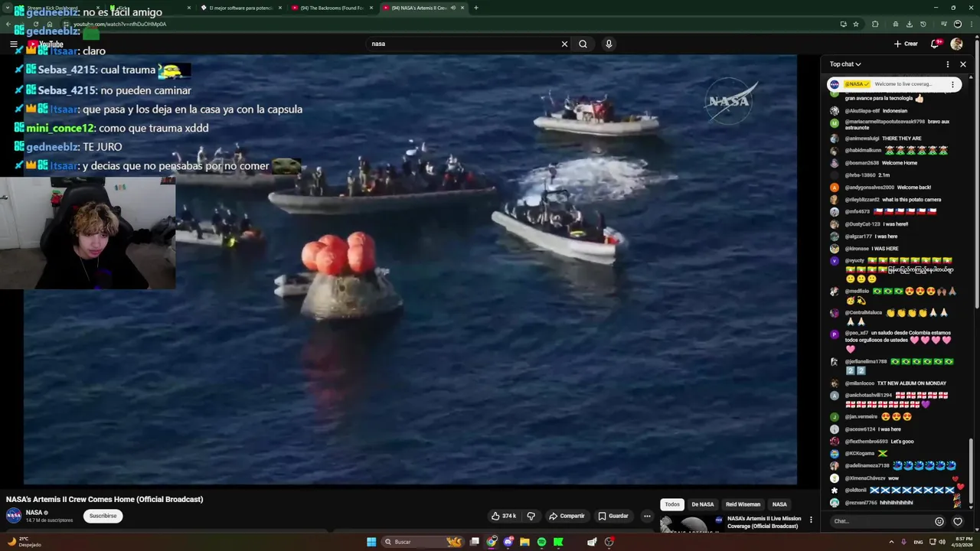Open Chrome three-dot menu

coord(970,24)
